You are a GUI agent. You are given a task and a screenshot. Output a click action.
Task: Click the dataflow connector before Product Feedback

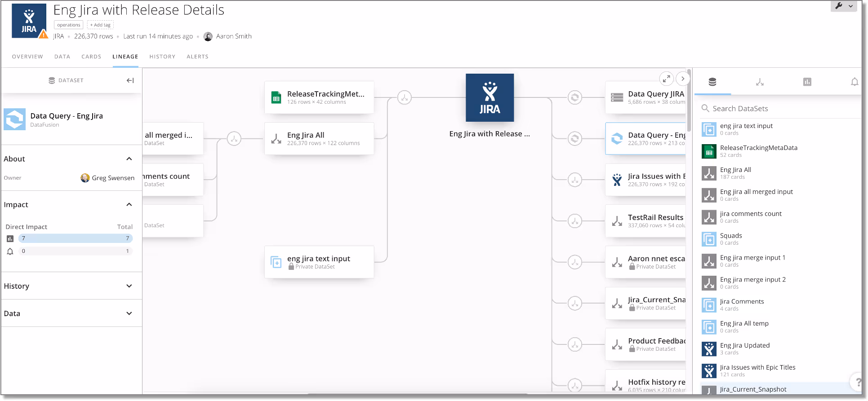[x=575, y=344]
